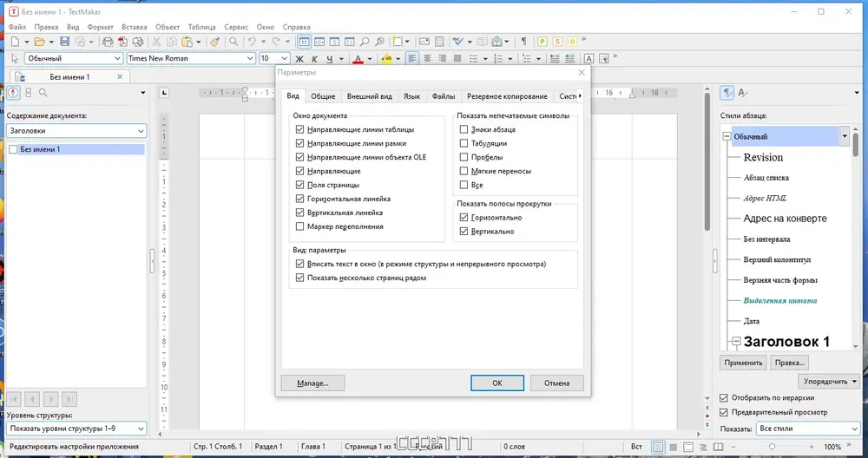
Task: Click the justify alignment icon
Action: tap(457, 58)
